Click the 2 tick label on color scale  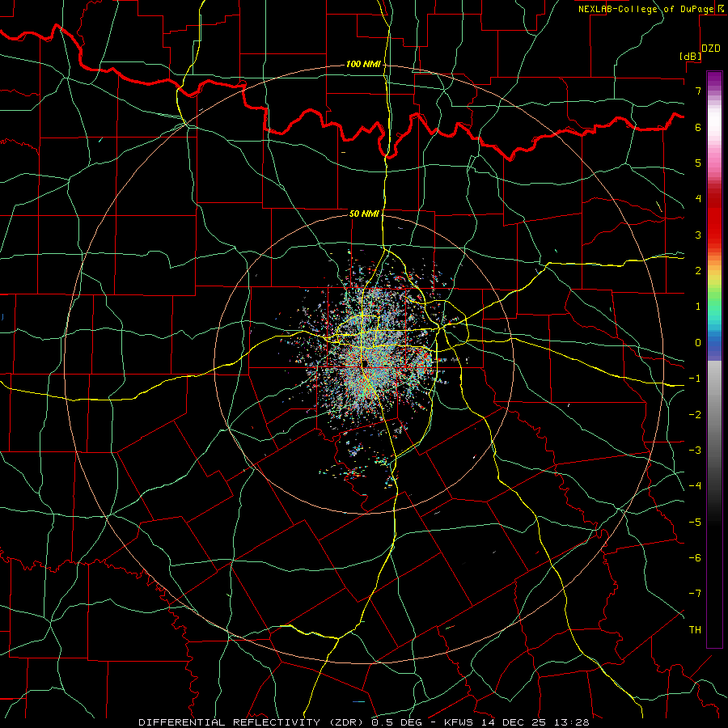[x=698, y=271]
